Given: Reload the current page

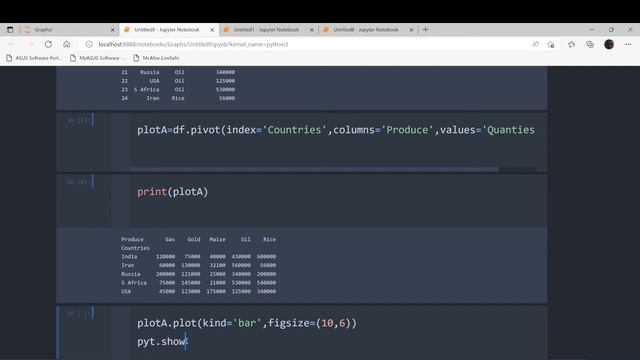Looking at the screenshot, I should (x=48, y=44).
